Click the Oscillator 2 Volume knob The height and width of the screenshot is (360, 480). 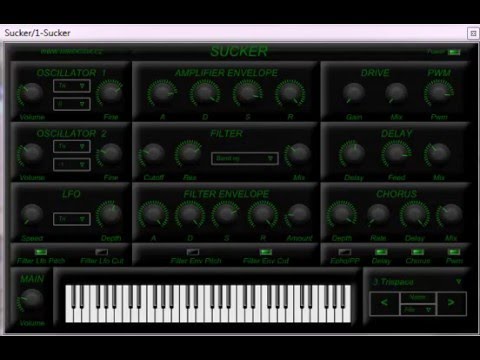pos(31,154)
